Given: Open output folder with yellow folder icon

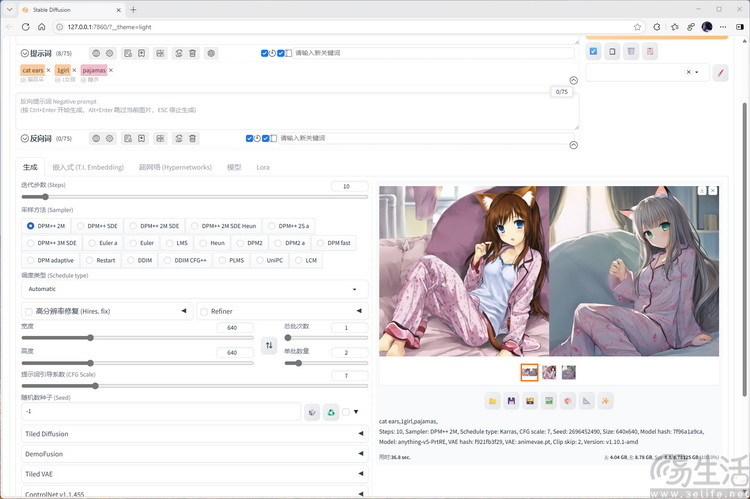Looking at the screenshot, I should [493, 401].
